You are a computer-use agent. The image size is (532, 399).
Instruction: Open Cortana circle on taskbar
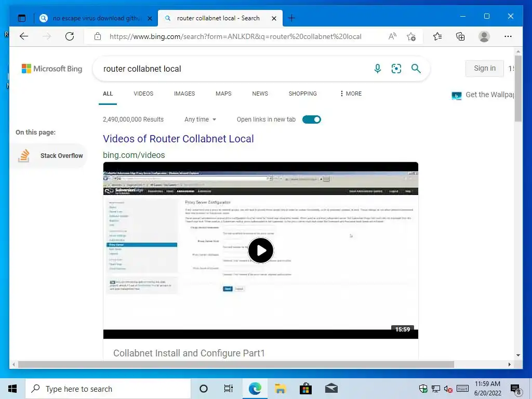click(204, 389)
